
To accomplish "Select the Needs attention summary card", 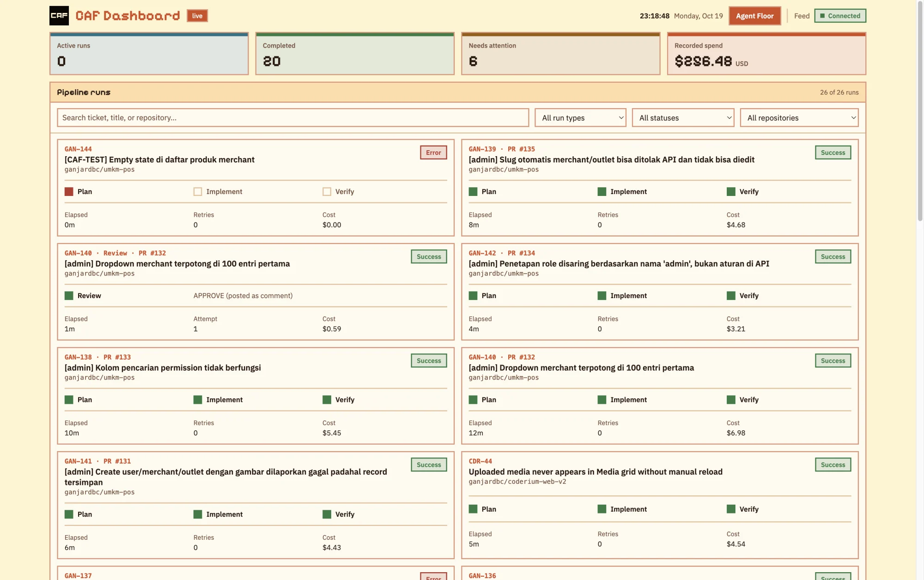I will point(560,54).
